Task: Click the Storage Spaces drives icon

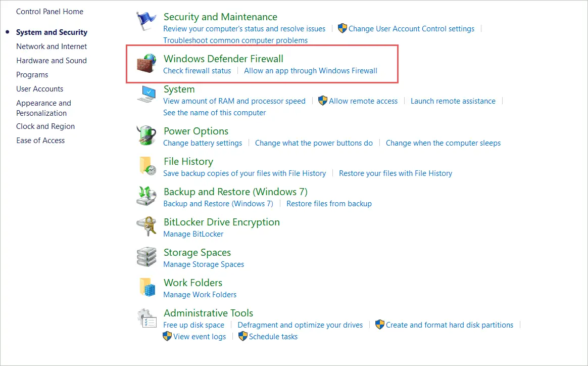Action: (146, 257)
